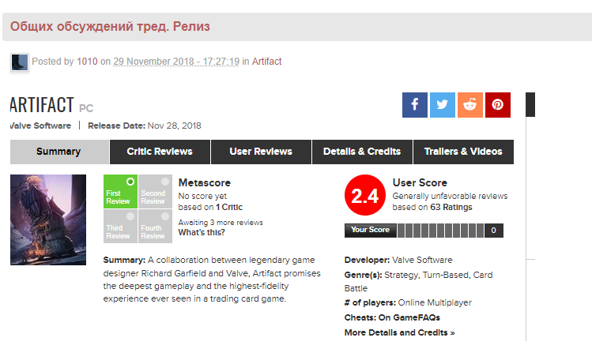Open the 63 Ratings link
This screenshot has width=592, height=364.
pyautogui.click(x=451, y=207)
